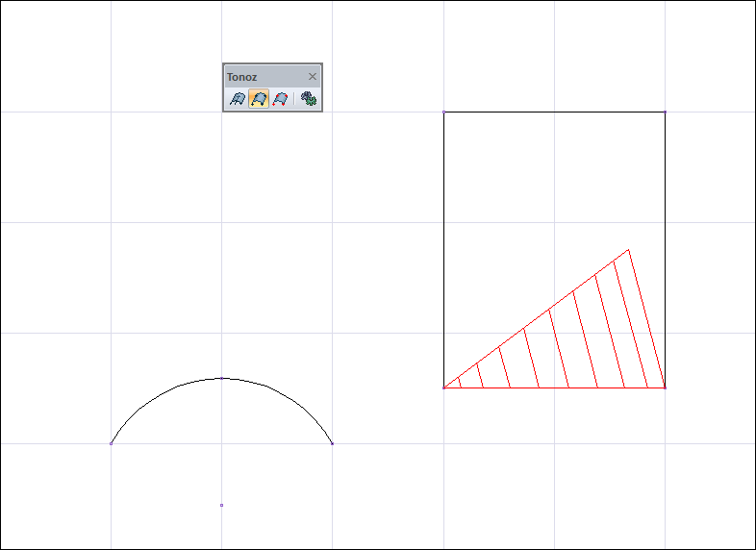Select the black rectangle's top edge
The width and height of the screenshot is (756, 550).
click(554, 112)
